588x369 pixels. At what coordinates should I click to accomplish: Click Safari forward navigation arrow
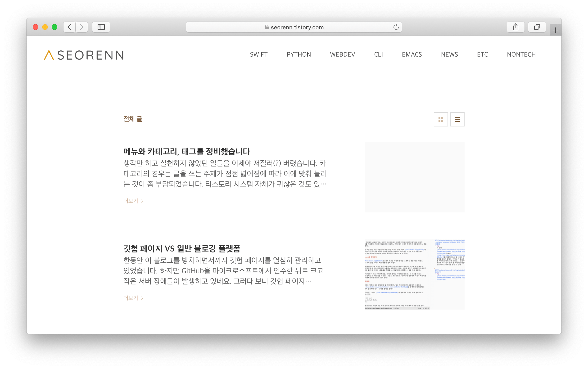(x=82, y=27)
